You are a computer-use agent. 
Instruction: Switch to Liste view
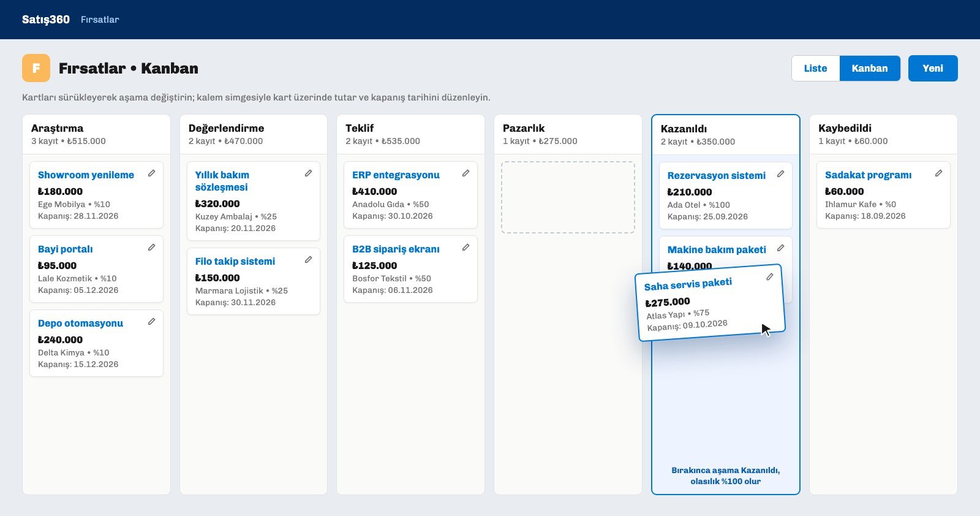tap(815, 69)
